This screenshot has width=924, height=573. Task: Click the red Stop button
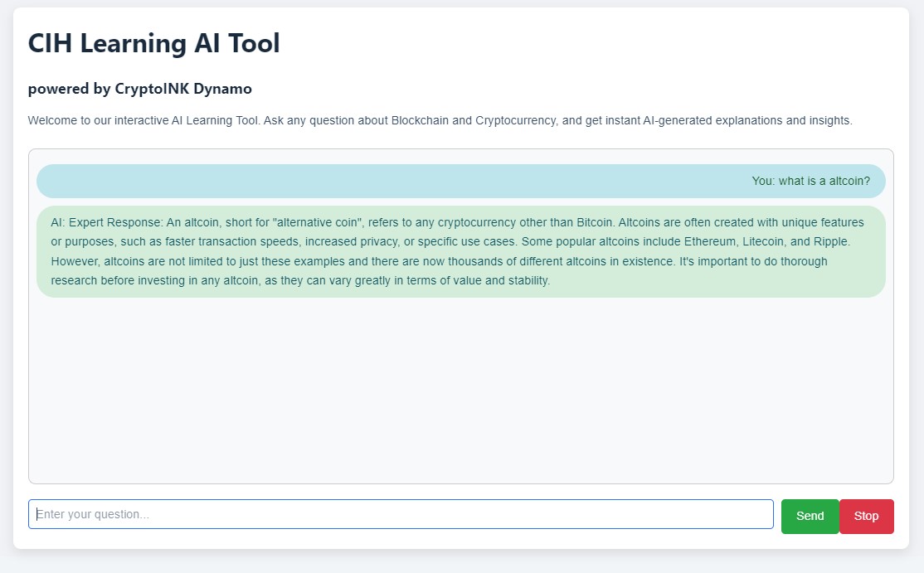pos(866,517)
